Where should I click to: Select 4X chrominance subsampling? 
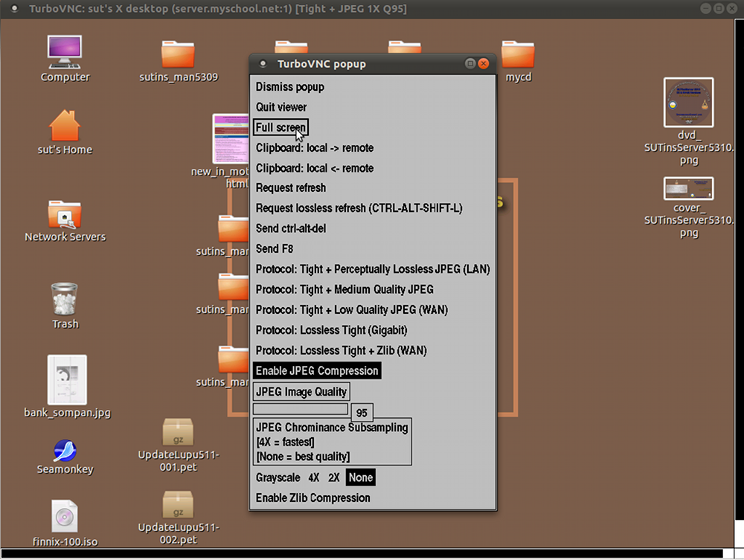click(x=314, y=477)
